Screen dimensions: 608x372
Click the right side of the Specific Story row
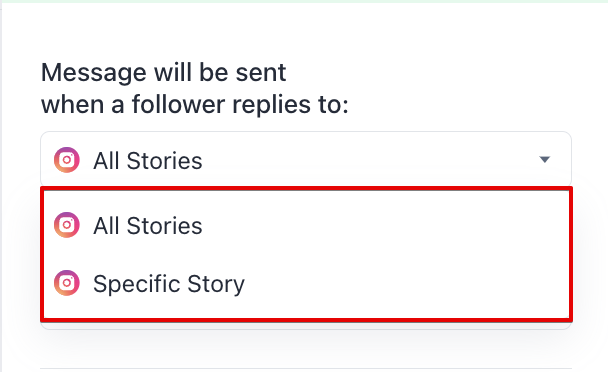click(x=465, y=284)
